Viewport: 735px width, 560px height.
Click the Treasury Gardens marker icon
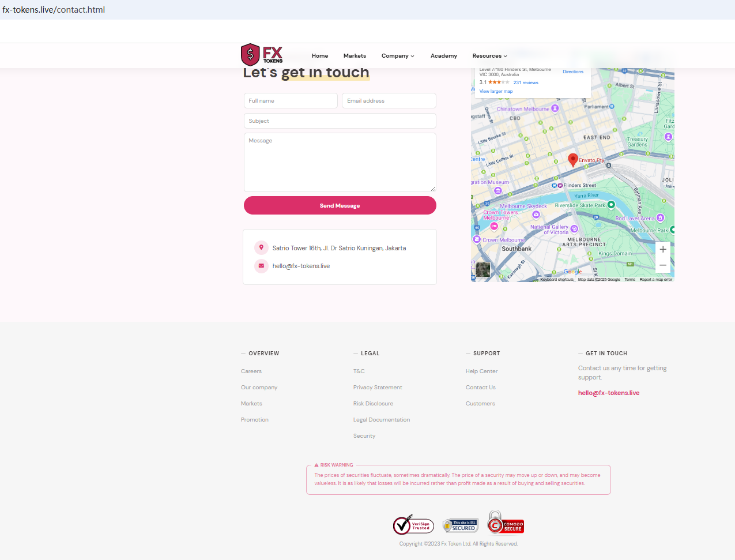[x=668, y=137]
